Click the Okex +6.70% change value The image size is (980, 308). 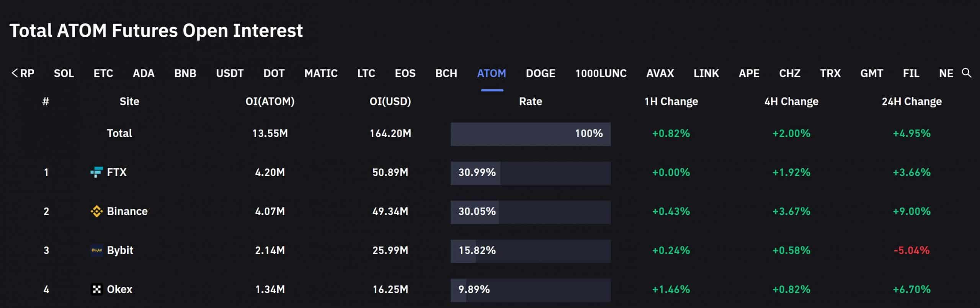[912, 289]
